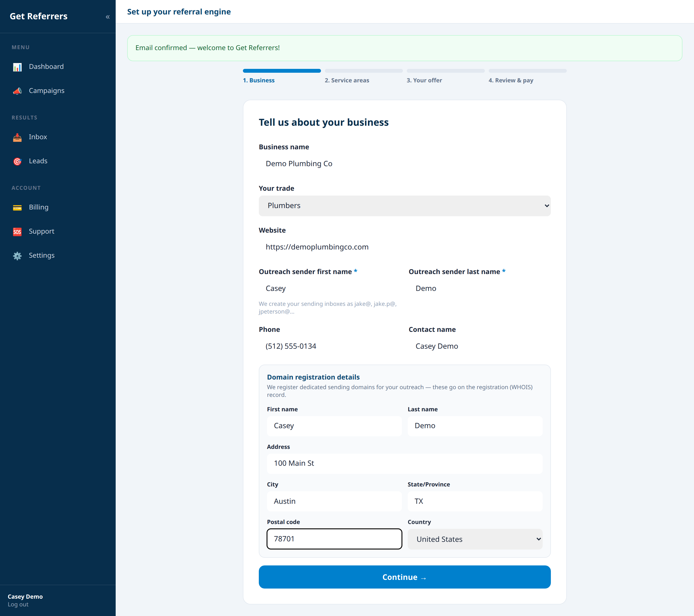694x616 pixels.
Task: Click the Postal code input field
Action: pos(334,539)
